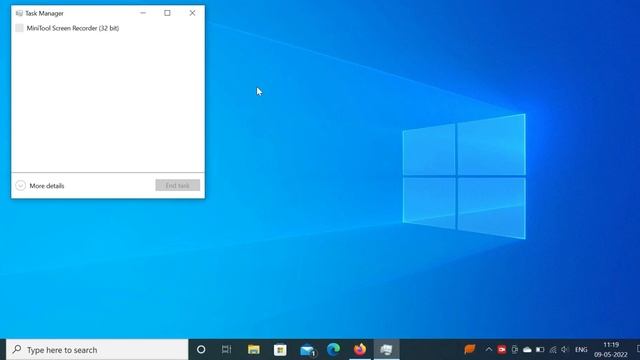Screen dimensions: 640x360
Task: Open the Wi-Fi network tray icon
Action: point(553,350)
